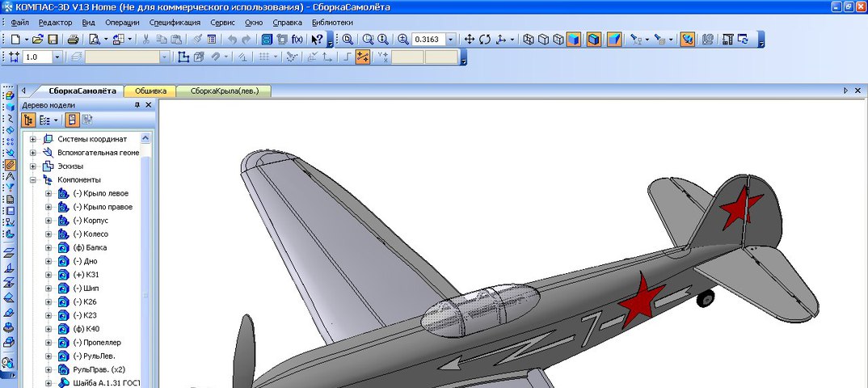Screen dimensions: 868x388
Task: Expand Вспомогательная геометрия tree node
Action: [33, 153]
